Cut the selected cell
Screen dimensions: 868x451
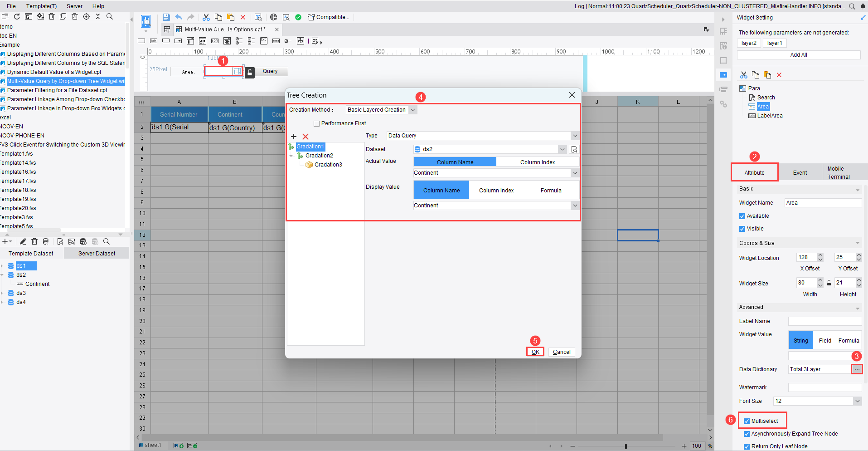point(206,17)
